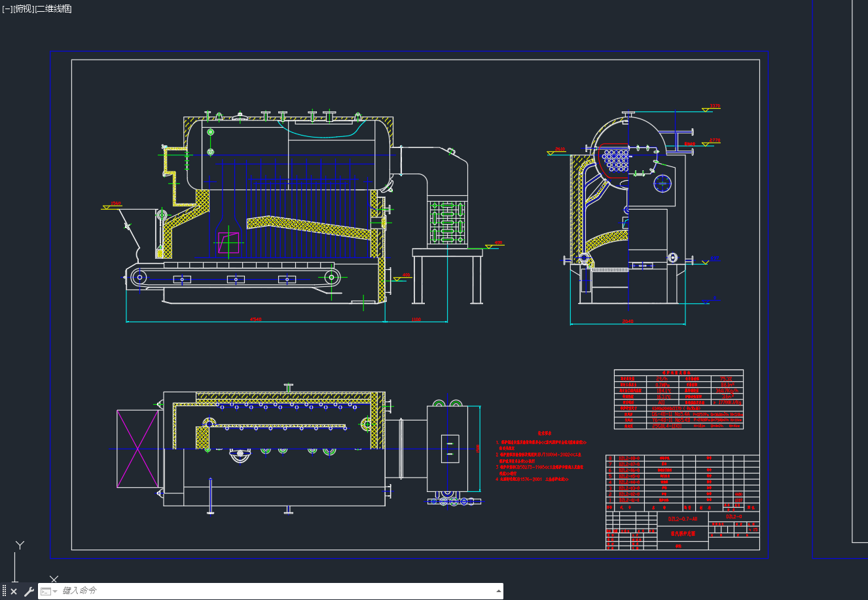The height and width of the screenshot is (600, 868).
Task: Select the G6-48-11 No5.4A fan text
Action: pos(671,414)
